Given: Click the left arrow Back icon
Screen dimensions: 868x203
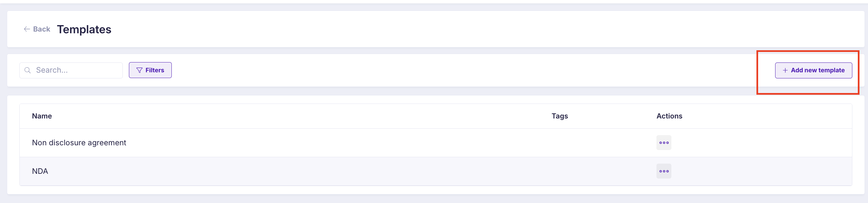Looking at the screenshot, I should [27, 29].
